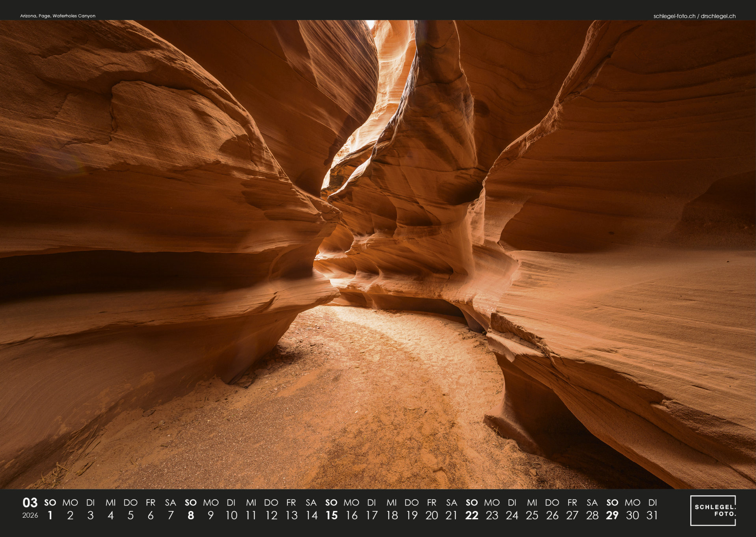The height and width of the screenshot is (537, 756).
Task: Select date 12 in the calendar strip
Action: pos(271,515)
